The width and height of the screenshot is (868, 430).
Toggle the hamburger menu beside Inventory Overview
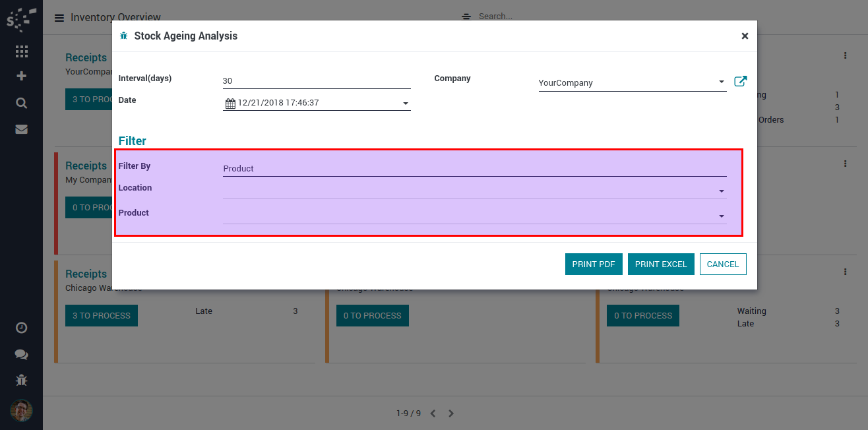(x=59, y=18)
